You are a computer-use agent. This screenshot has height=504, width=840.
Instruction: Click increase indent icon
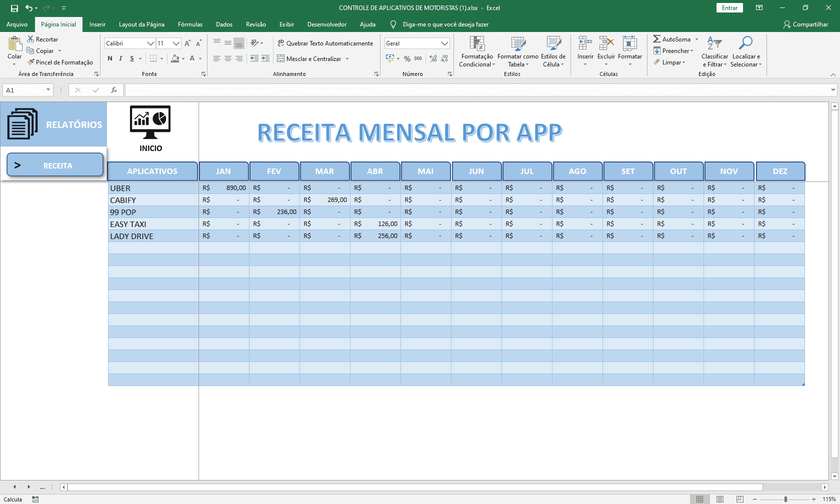coord(265,58)
